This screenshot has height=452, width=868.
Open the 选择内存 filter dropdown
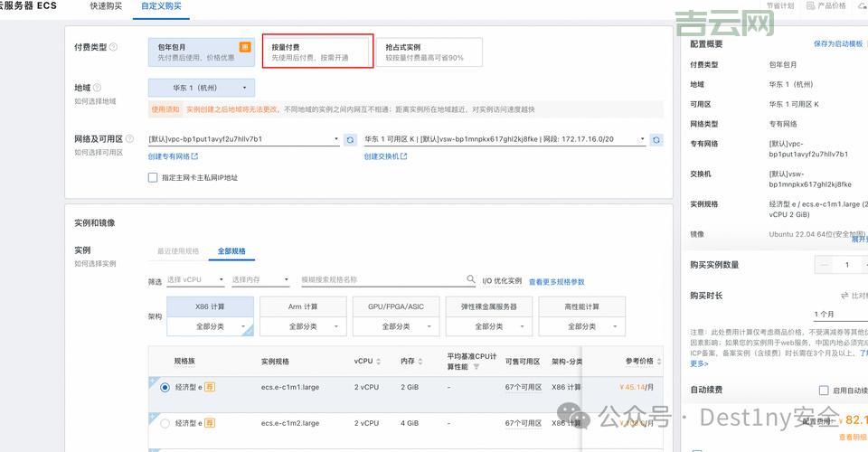pyautogui.click(x=260, y=280)
